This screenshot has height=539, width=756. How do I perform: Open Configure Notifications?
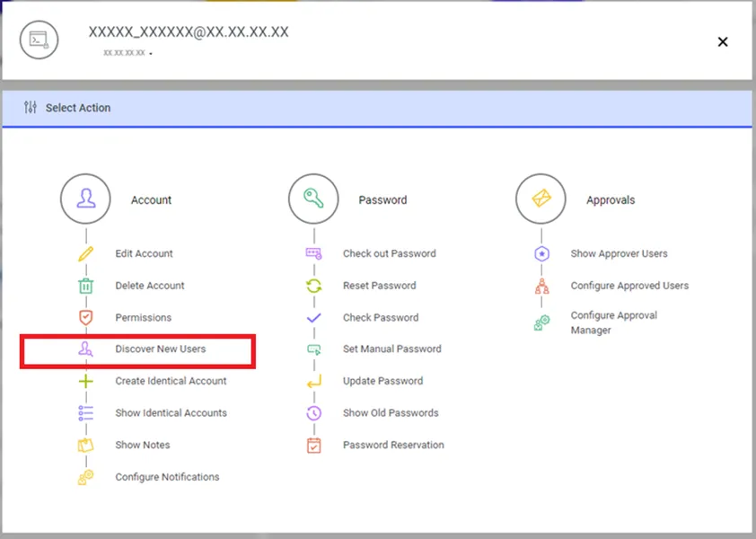pyautogui.click(x=167, y=477)
